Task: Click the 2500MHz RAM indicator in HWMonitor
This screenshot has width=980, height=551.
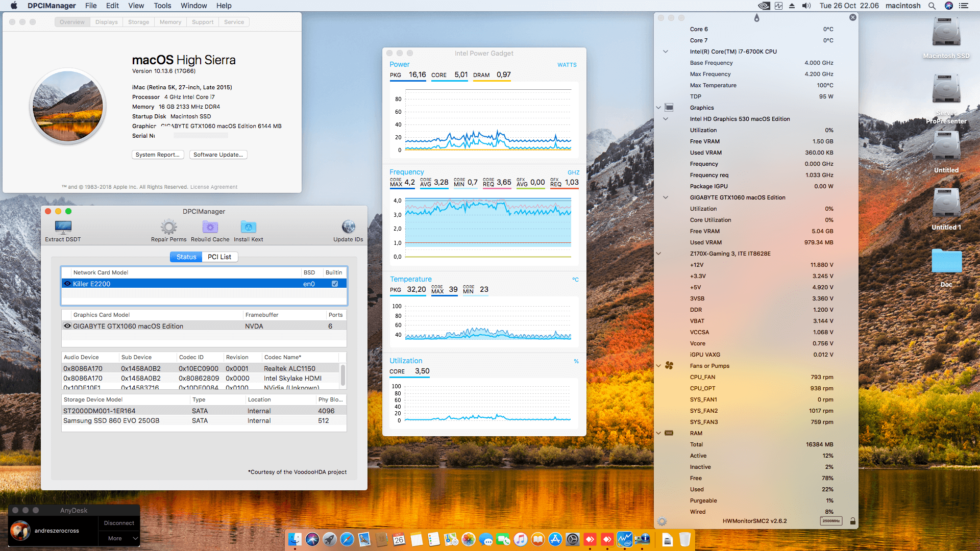Action: (x=831, y=521)
